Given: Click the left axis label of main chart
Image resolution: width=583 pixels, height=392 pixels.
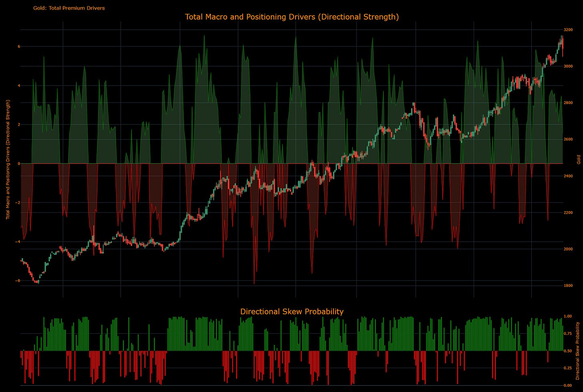Looking at the screenshot, I should point(8,160).
